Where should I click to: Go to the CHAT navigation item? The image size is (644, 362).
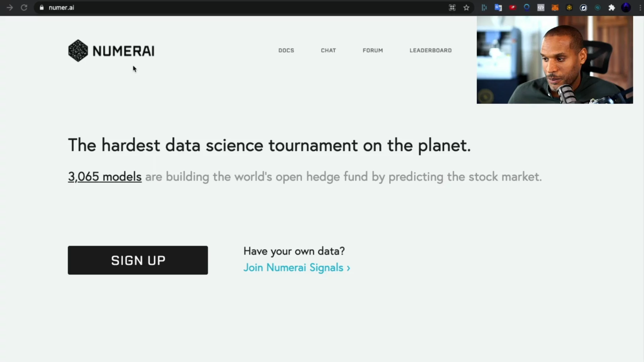pos(328,50)
